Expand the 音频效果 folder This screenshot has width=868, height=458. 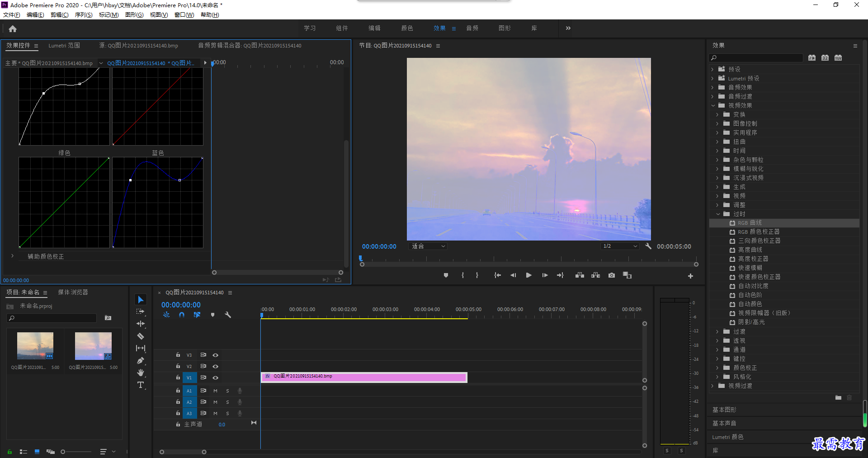pos(712,88)
